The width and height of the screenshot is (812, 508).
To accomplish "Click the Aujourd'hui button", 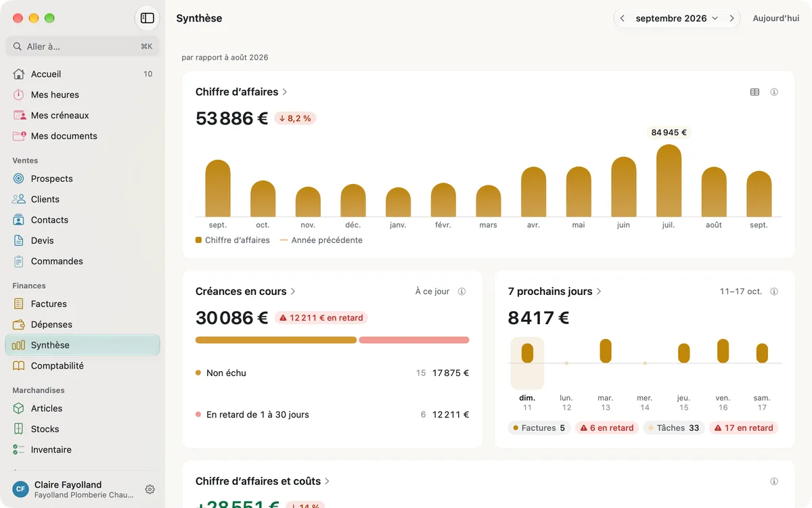I will 776,18.
